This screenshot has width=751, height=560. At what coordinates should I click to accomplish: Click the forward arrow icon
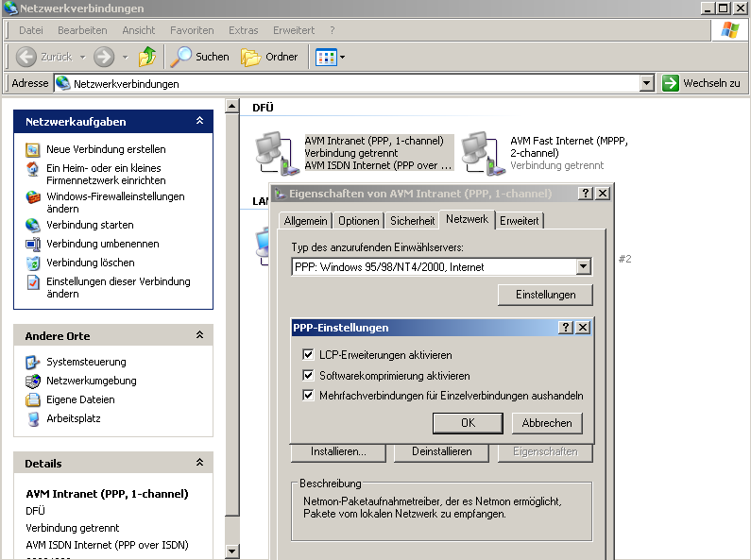(104, 57)
